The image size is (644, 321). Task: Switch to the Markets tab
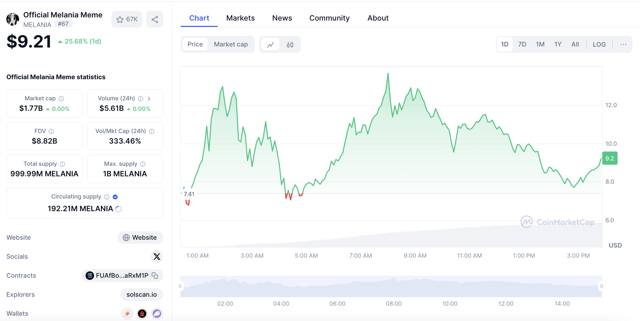click(x=240, y=18)
